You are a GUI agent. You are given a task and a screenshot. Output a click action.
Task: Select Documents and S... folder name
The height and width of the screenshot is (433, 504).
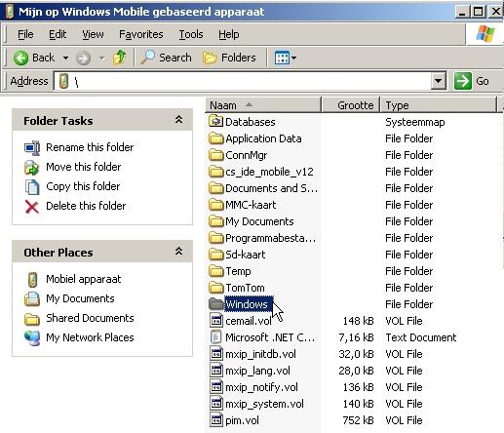272,188
